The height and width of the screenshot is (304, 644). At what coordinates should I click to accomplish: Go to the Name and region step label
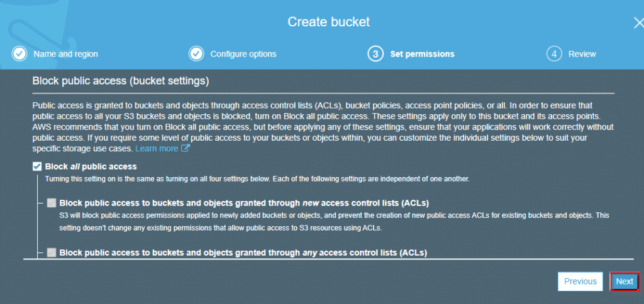coord(65,54)
